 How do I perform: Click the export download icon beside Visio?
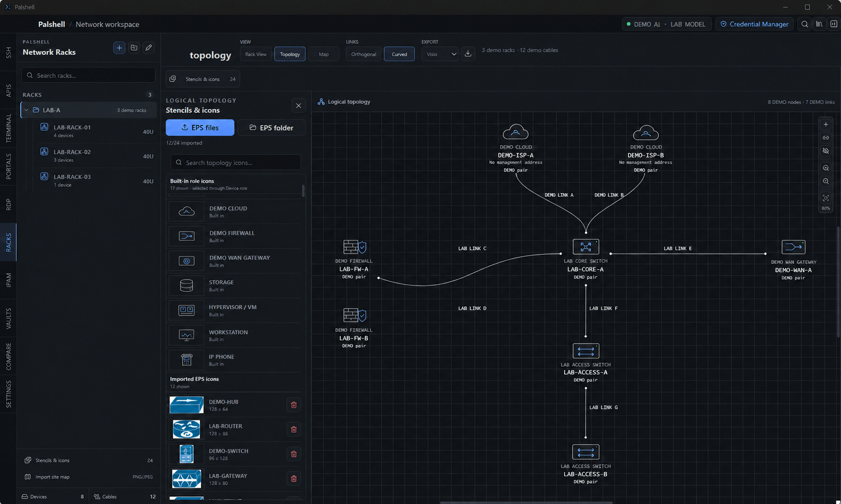[x=468, y=54]
